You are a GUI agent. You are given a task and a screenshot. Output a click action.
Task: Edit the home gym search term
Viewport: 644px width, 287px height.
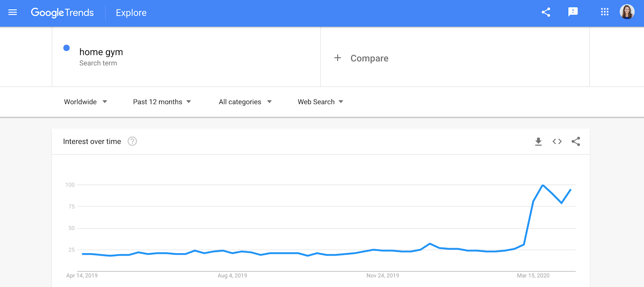point(101,52)
